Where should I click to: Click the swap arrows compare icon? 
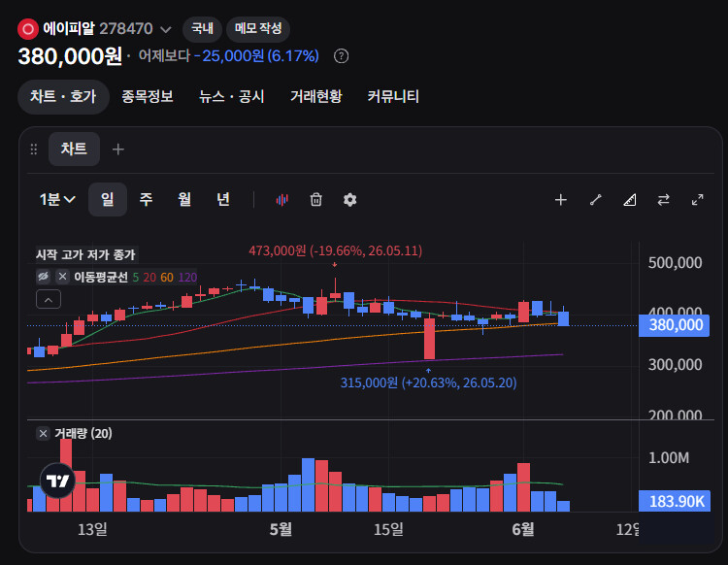[664, 200]
